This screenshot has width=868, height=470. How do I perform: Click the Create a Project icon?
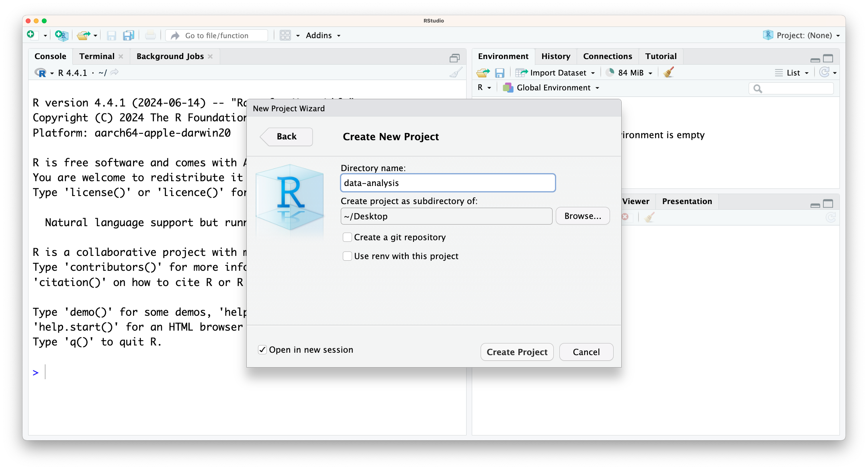(61, 35)
